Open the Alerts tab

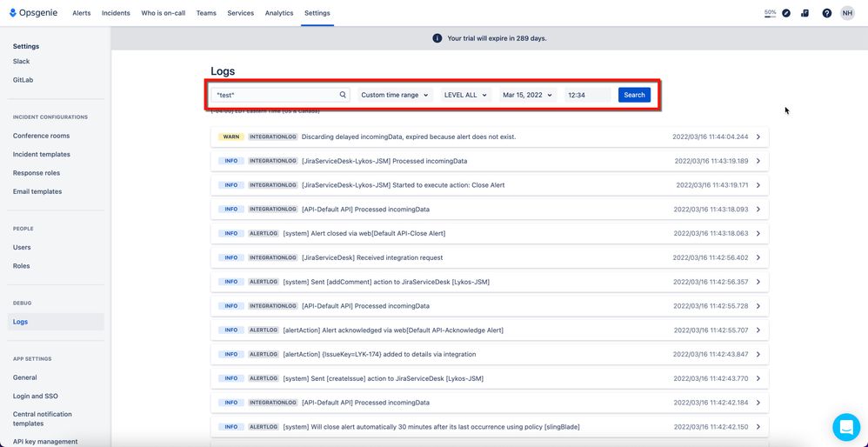pos(82,13)
